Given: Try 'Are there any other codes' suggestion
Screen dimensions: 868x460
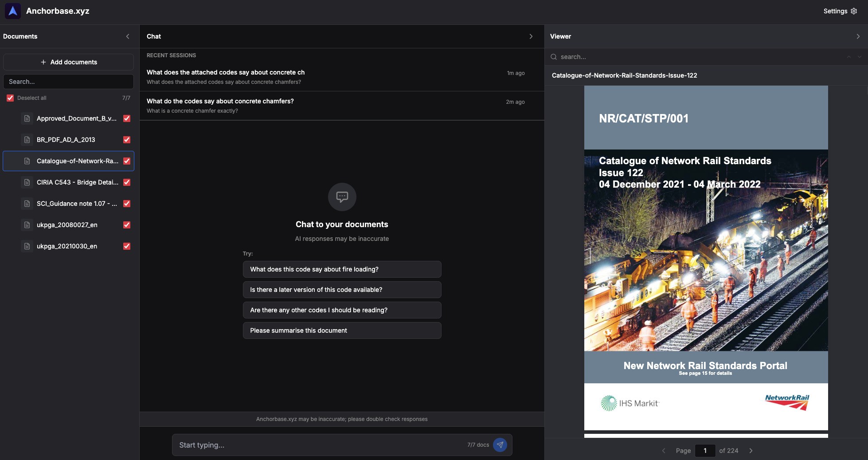Looking at the screenshot, I should (342, 310).
